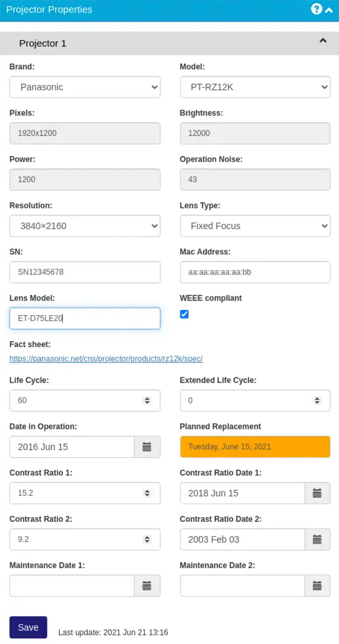339x644 pixels.
Task: Open the Lens Type dropdown
Action: (x=255, y=226)
